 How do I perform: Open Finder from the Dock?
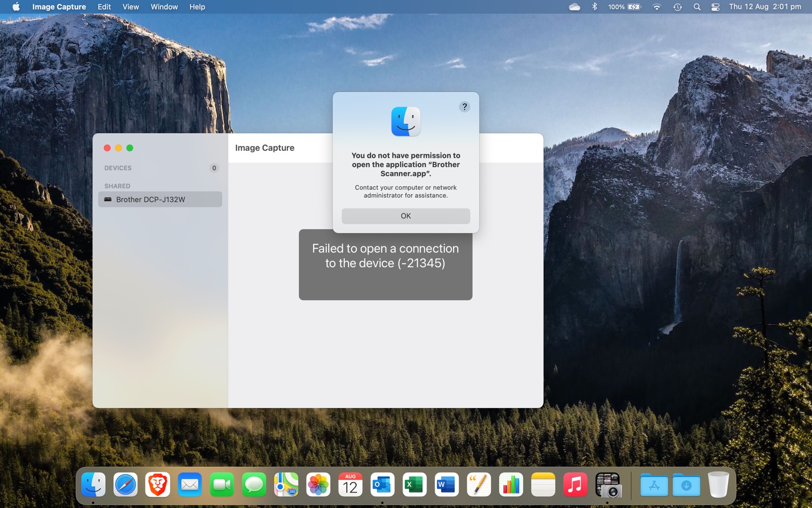[x=93, y=485]
